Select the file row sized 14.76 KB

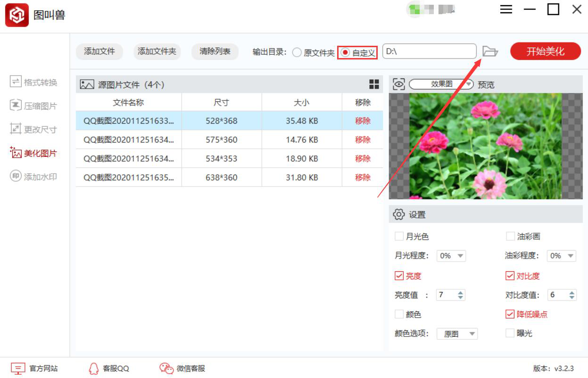pyautogui.click(x=229, y=140)
